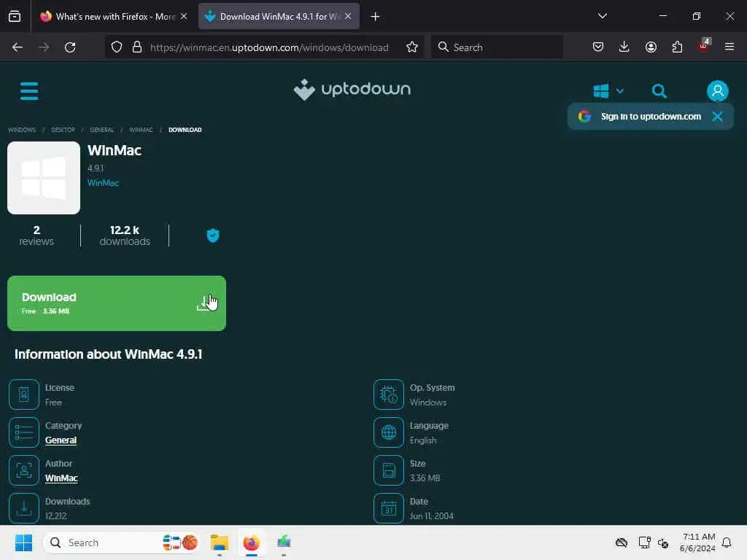The height and width of the screenshot is (560, 747).
Task: Open File Explorer from the taskbar
Action: click(220, 542)
